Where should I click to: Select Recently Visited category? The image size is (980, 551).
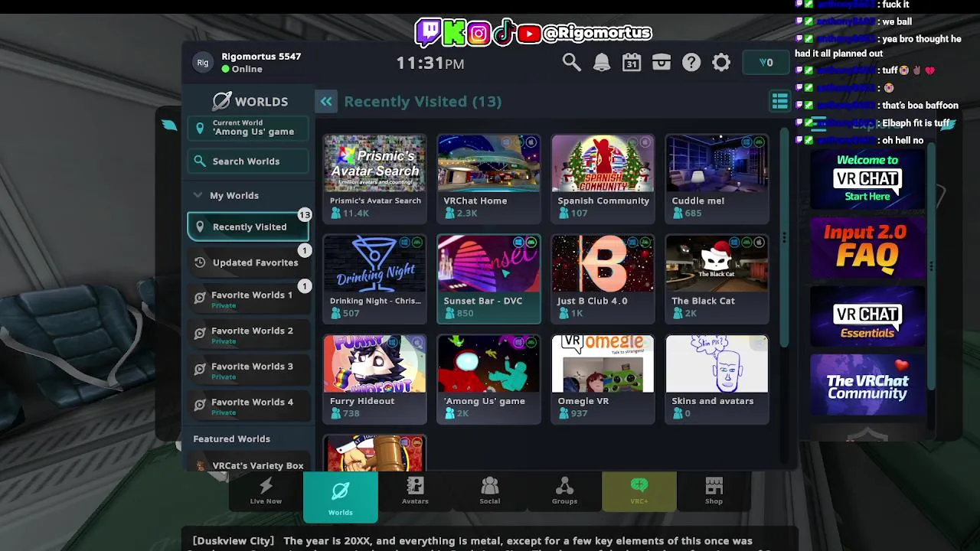tap(248, 227)
